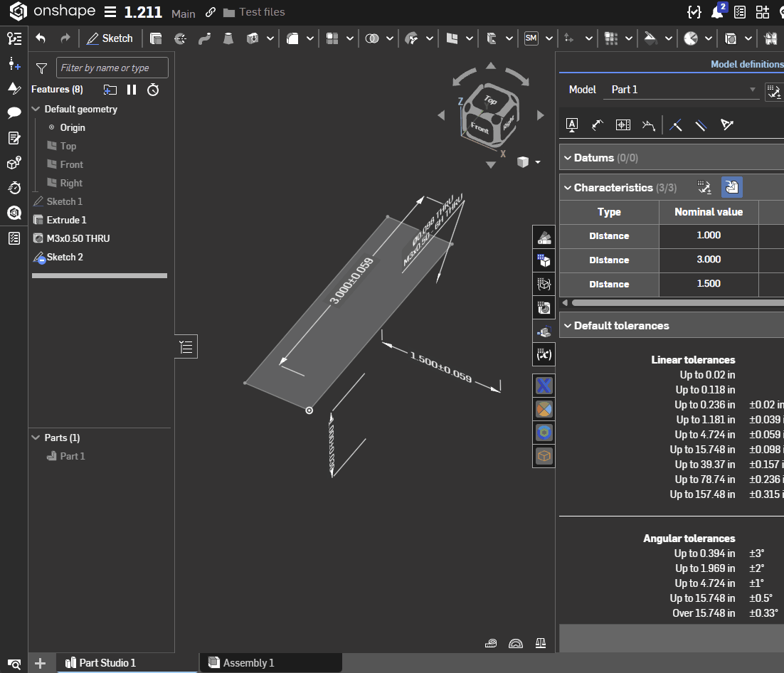Open the Comments speech bubble panel
The image size is (784, 673).
coord(14,112)
